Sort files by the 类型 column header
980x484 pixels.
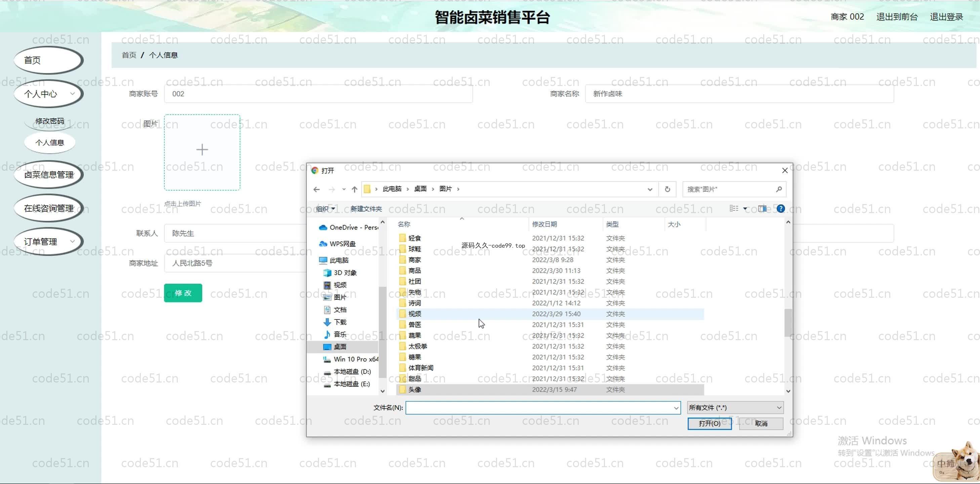coord(634,225)
